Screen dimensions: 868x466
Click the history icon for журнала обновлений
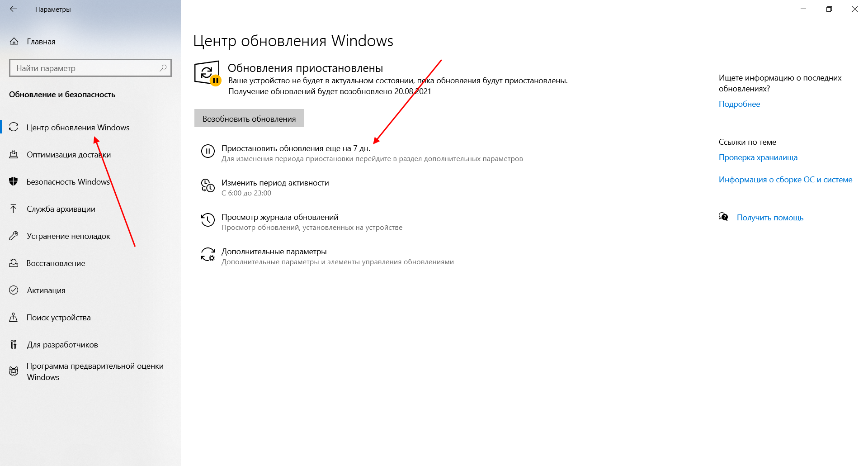click(208, 220)
